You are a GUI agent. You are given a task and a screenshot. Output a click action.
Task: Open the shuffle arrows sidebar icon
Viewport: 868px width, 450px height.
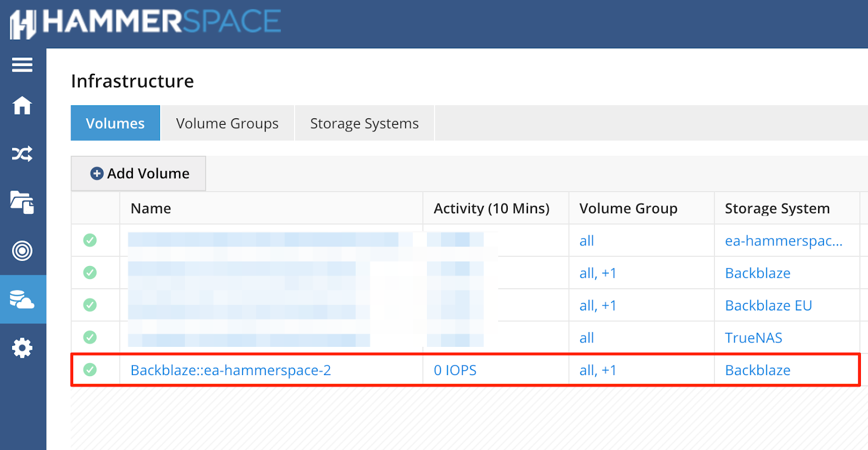tap(22, 154)
